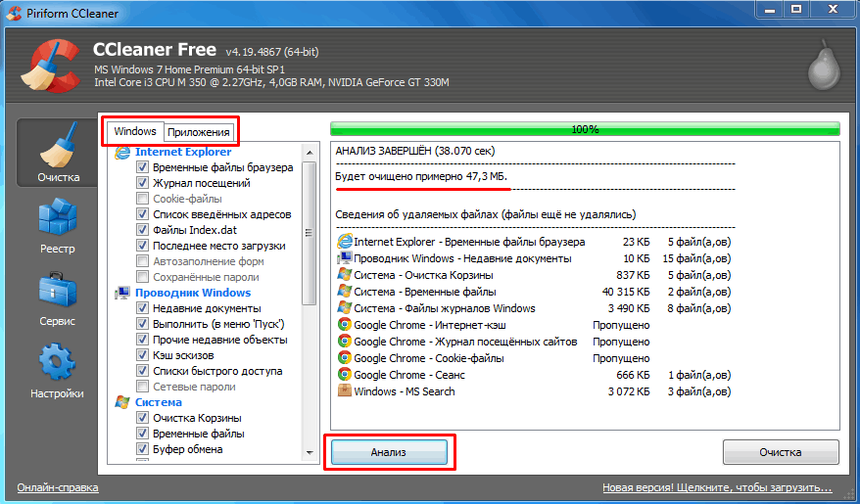Toggle Буфер обмена checkbox

click(143, 449)
